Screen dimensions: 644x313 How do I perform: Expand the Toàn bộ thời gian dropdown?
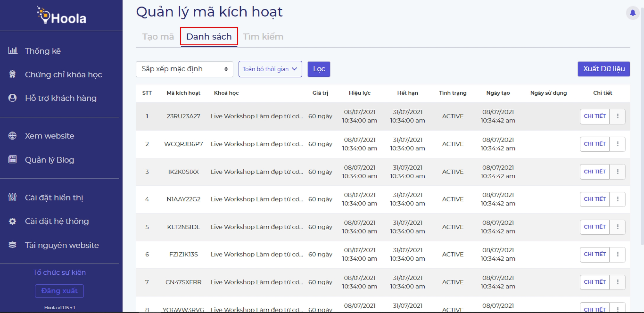(270, 69)
